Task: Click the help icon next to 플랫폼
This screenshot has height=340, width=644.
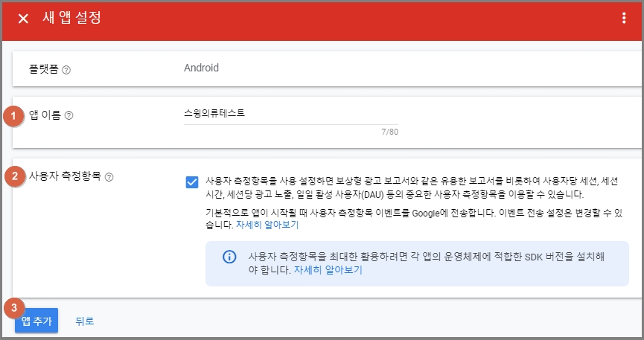Action: tap(66, 70)
